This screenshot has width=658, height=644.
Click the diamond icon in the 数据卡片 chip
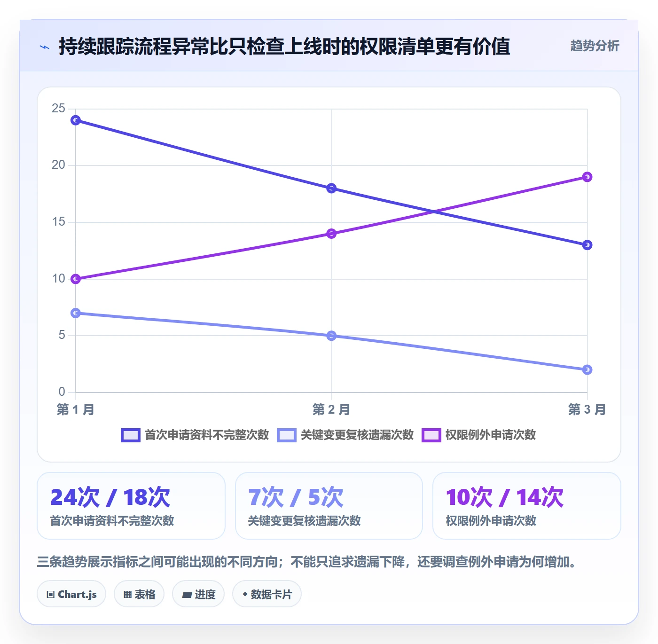point(245,594)
